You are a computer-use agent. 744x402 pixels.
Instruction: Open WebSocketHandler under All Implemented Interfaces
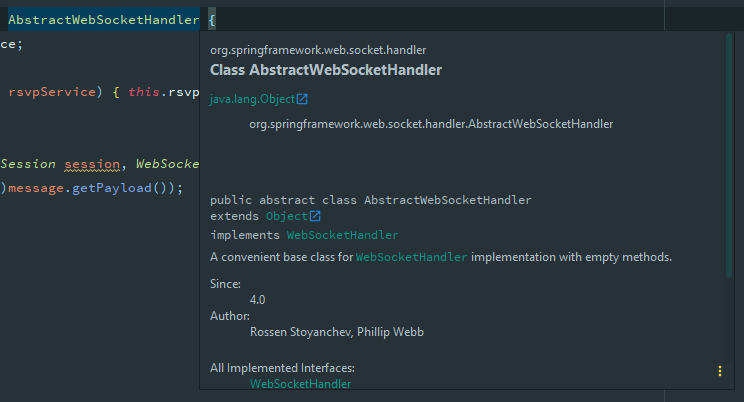[300, 383]
